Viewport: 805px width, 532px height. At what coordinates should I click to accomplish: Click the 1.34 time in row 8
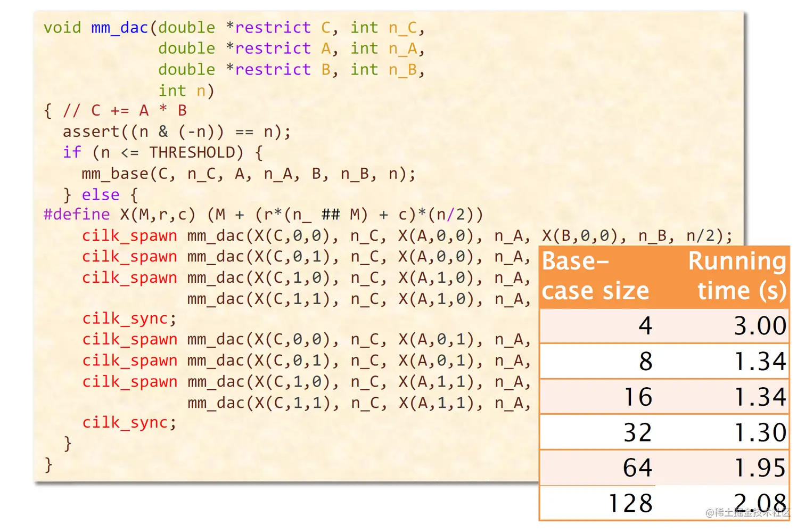[760, 361]
